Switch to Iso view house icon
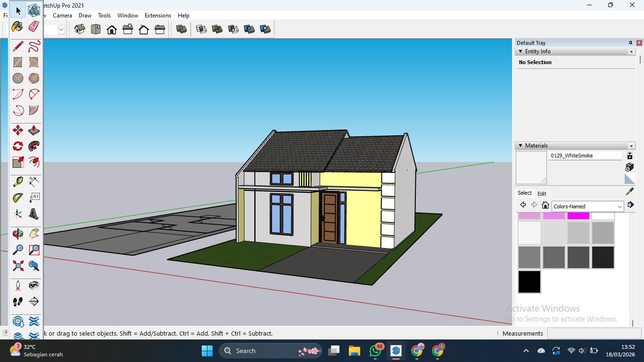 tap(79, 29)
